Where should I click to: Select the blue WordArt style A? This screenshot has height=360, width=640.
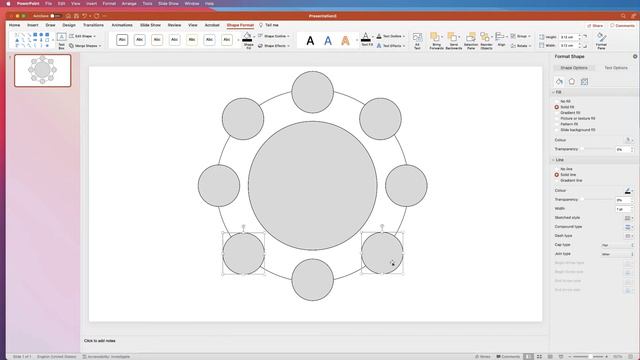pyautogui.click(x=328, y=40)
